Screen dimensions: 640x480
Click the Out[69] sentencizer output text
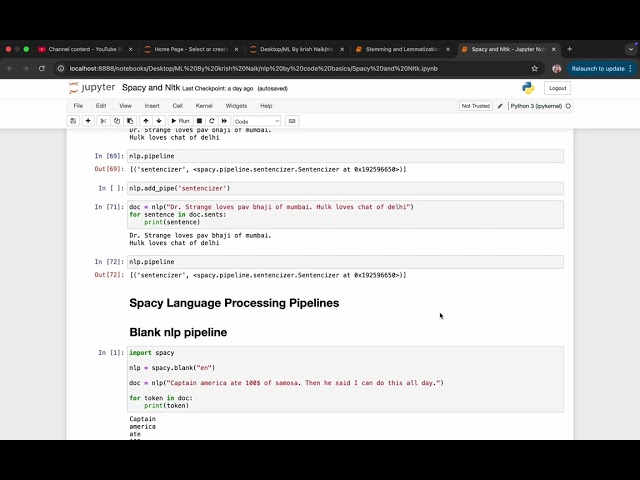(x=268, y=169)
